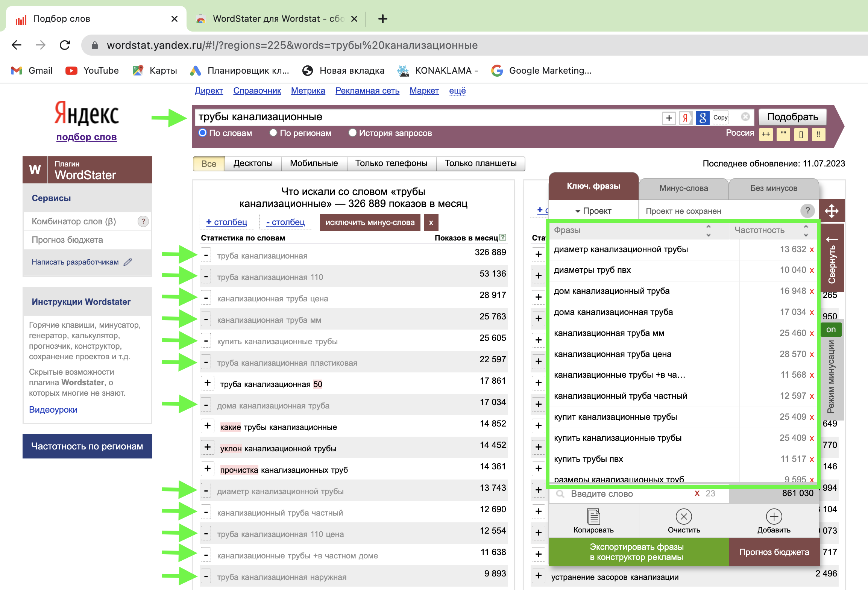Expand 'труба канализационная 50' with its plus

(207, 383)
